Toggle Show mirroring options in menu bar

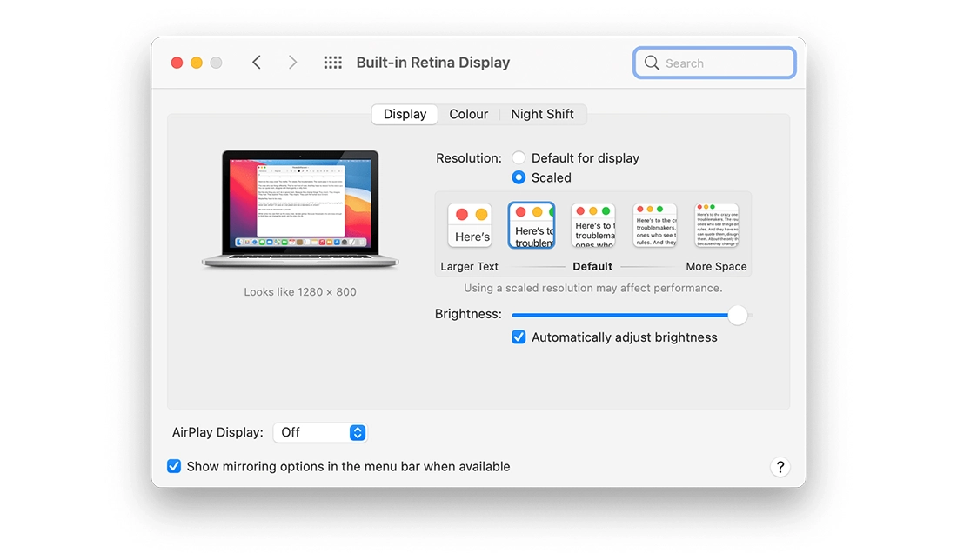pyautogui.click(x=174, y=467)
